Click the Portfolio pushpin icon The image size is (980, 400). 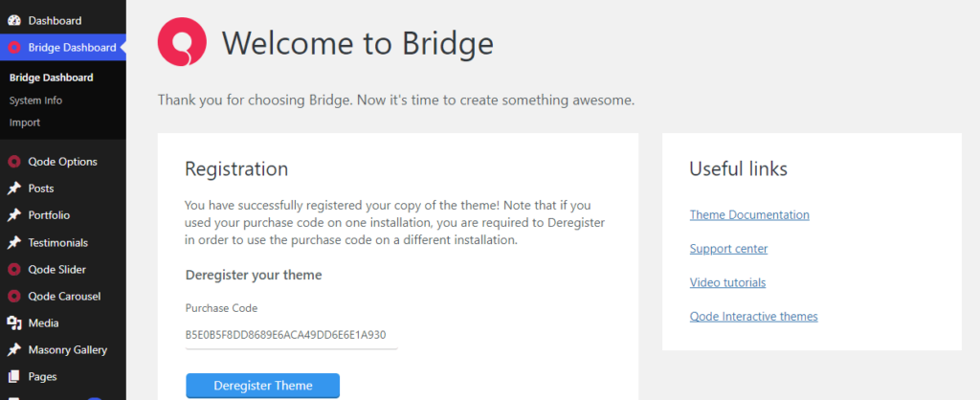pyautogui.click(x=13, y=215)
